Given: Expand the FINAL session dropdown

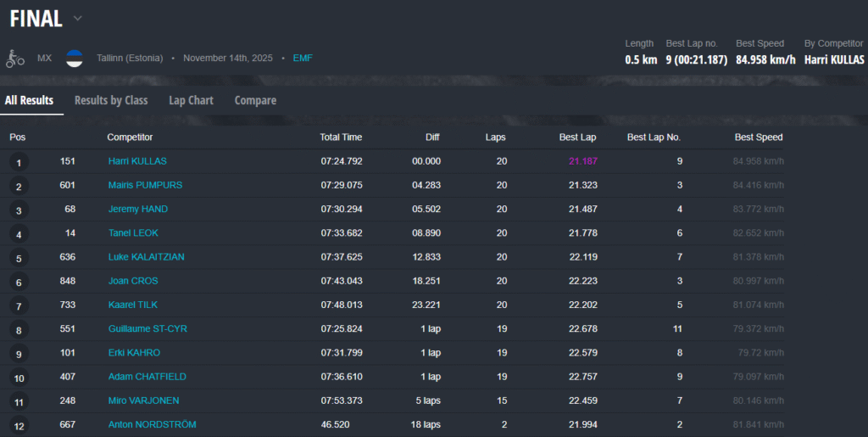Looking at the screenshot, I should tap(78, 18).
